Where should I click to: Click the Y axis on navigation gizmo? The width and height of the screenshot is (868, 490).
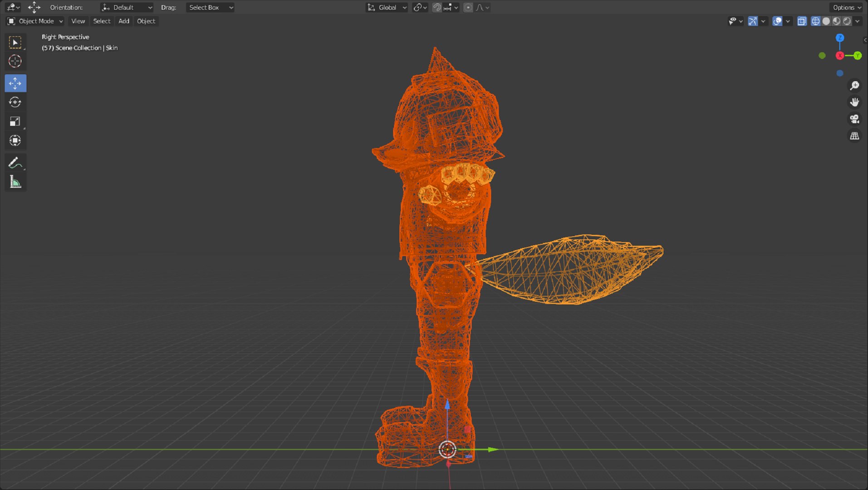pyautogui.click(x=857, y=55)
